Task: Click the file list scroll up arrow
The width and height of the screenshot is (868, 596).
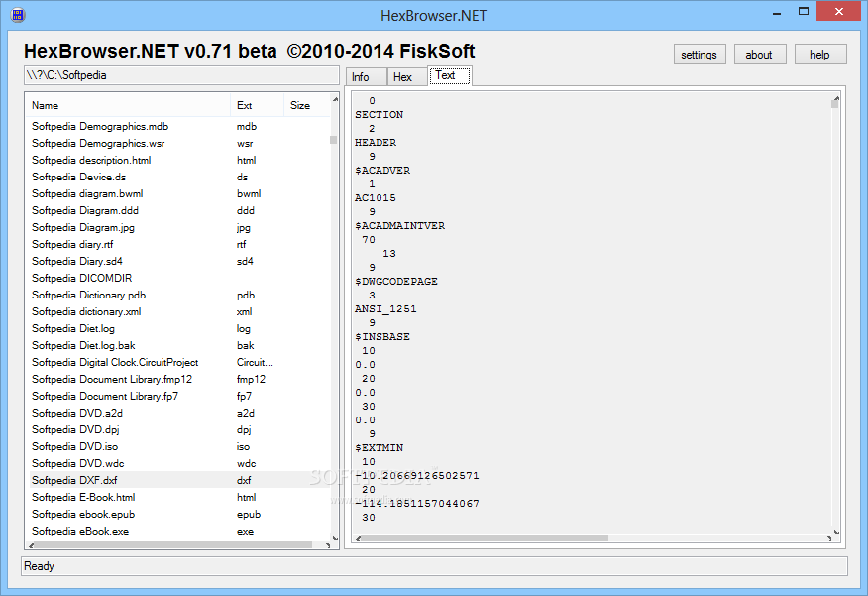Action: tap(334, 98)
